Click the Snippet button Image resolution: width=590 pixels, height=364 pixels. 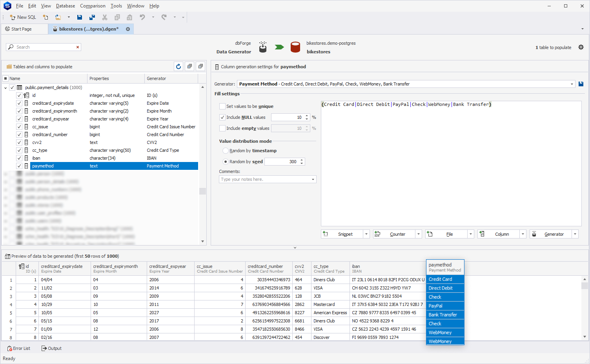pyautogui.click(x=342, y=234)
